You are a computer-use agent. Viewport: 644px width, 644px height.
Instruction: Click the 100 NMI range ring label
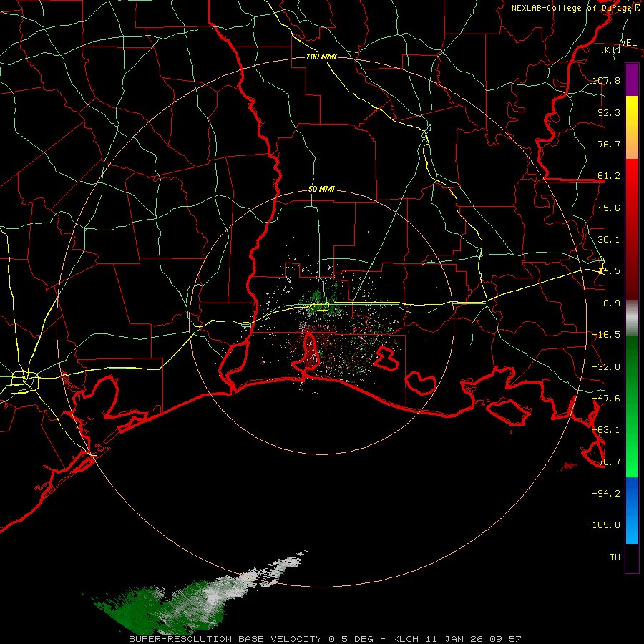(x=321, y=57)
